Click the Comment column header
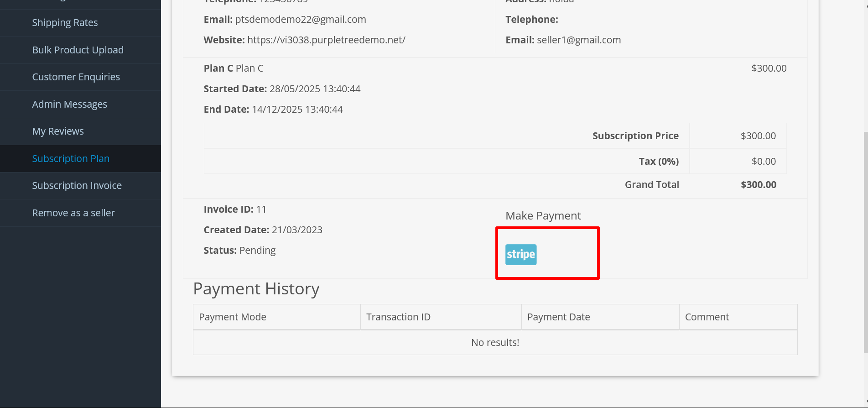The width and height of the screenshot is (868, 408). (738, 317)
